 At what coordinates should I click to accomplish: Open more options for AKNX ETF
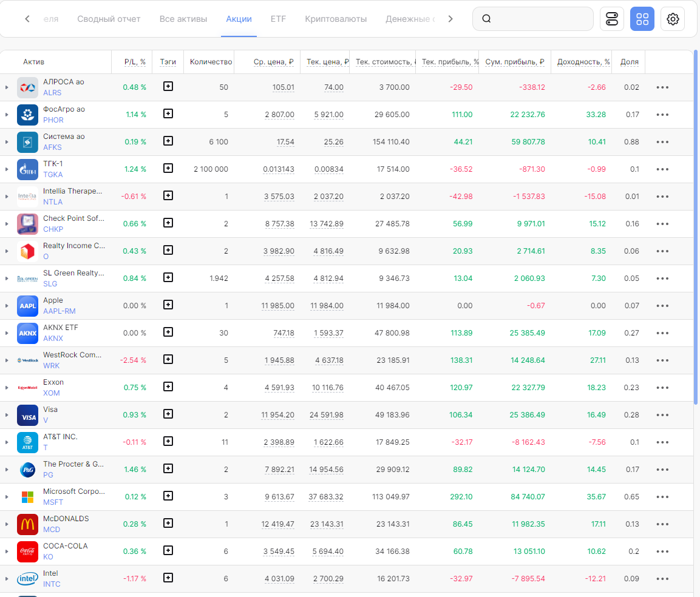point(662,333)
